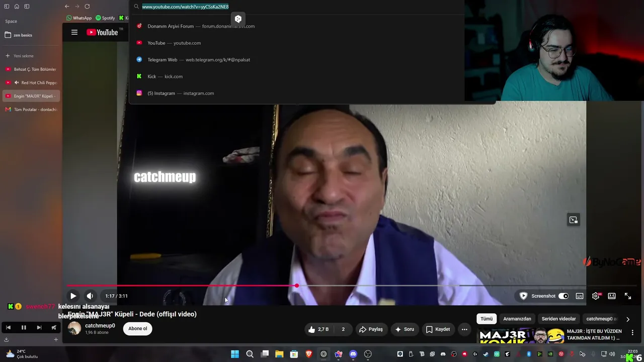Subscribe using the Abone ol button
Screen dimensions: 644x362
(x=138, y=329)
